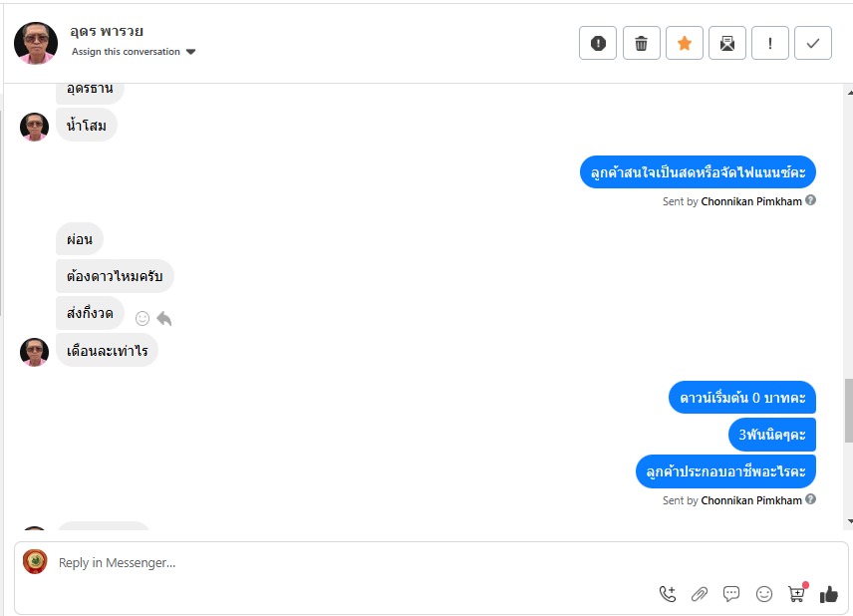Viewport: 853px width, 616px height.
Task: Open emoji picker in reply box
Action: (x=763, y=594)
